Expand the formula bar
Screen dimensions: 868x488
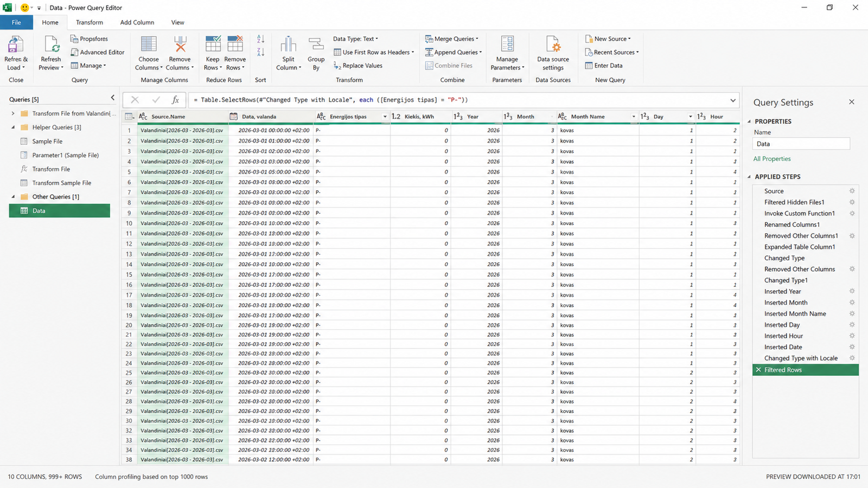click(x=733, y=100)
